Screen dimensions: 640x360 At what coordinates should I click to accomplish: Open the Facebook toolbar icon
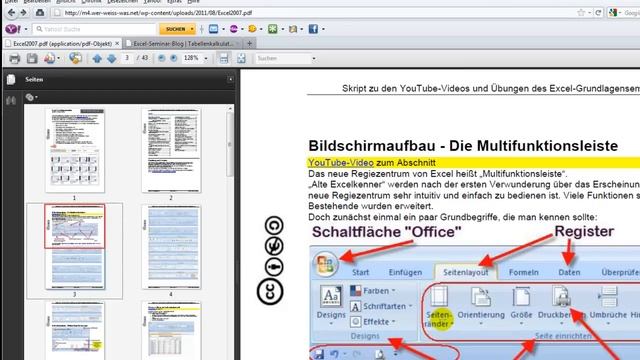coord(313,29)
